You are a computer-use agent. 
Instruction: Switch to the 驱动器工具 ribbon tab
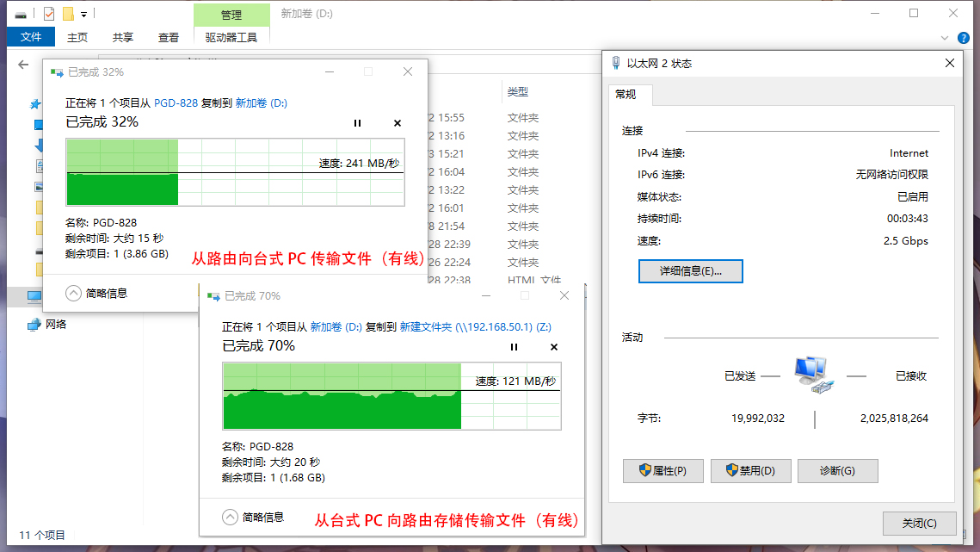coord(232,37)
